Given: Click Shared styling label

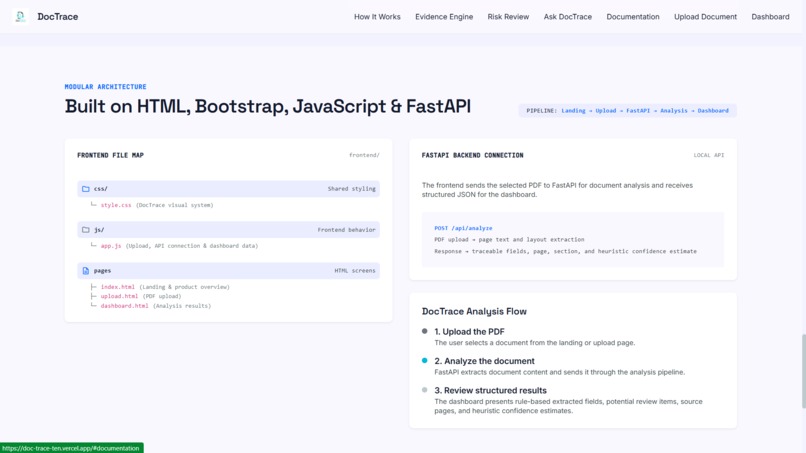Looking at the screenshot, I should [x=352, y=189].
